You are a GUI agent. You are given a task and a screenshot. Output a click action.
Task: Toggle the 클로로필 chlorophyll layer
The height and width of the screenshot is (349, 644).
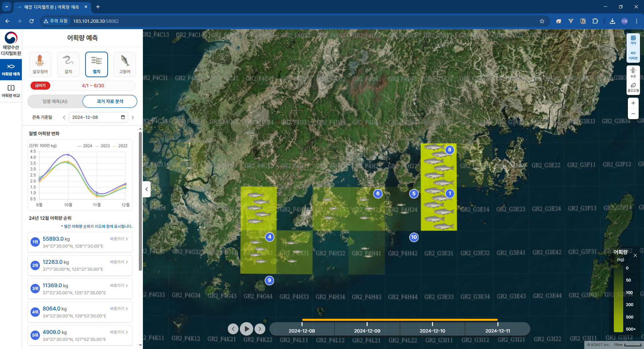(633, 87)
